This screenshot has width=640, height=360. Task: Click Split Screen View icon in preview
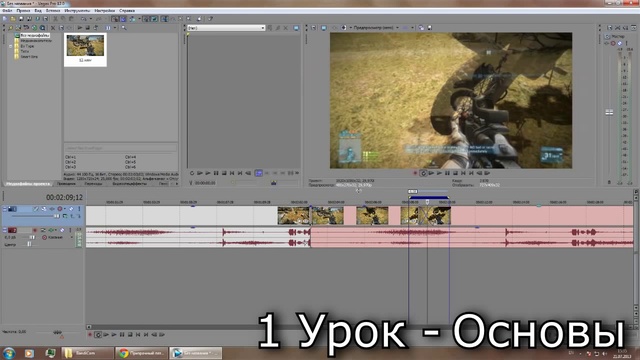[x=343, y=28]
